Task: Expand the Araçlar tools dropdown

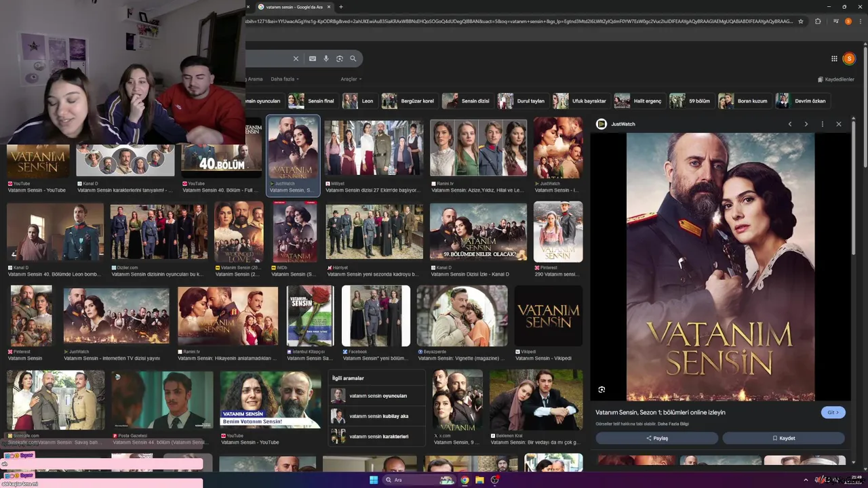Action: pos(351,79)
